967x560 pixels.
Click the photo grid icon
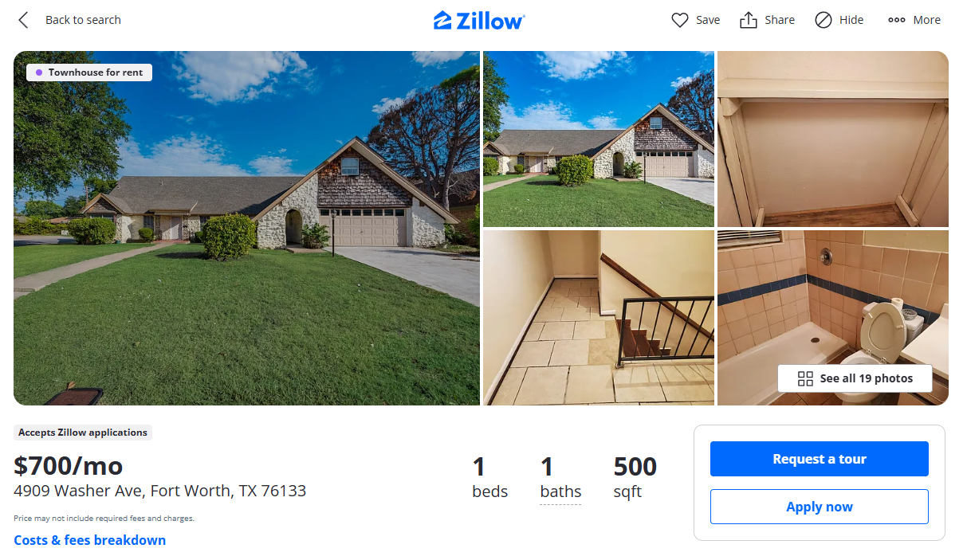point(805,378)
